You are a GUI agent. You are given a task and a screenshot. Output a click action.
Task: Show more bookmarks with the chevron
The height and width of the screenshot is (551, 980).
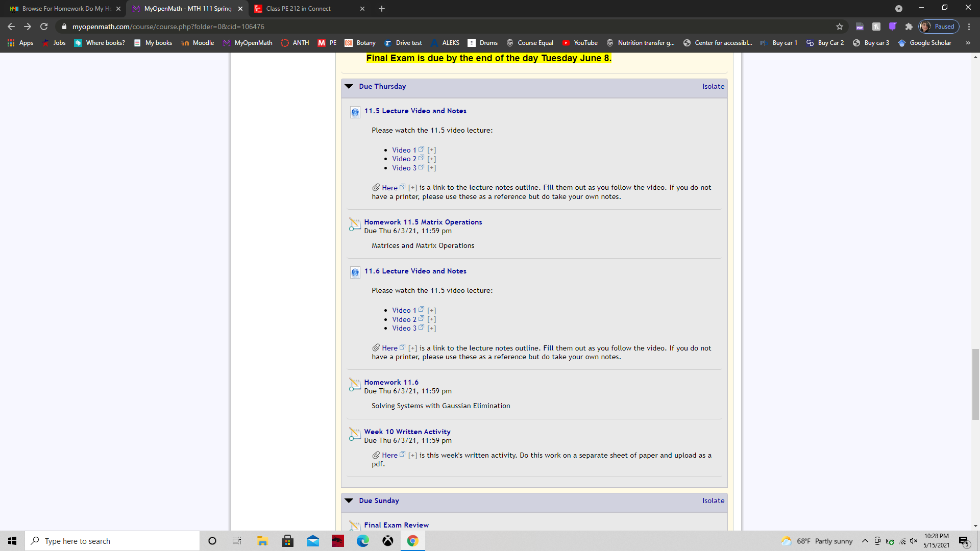pyautogui.click(x=968, y=43)
